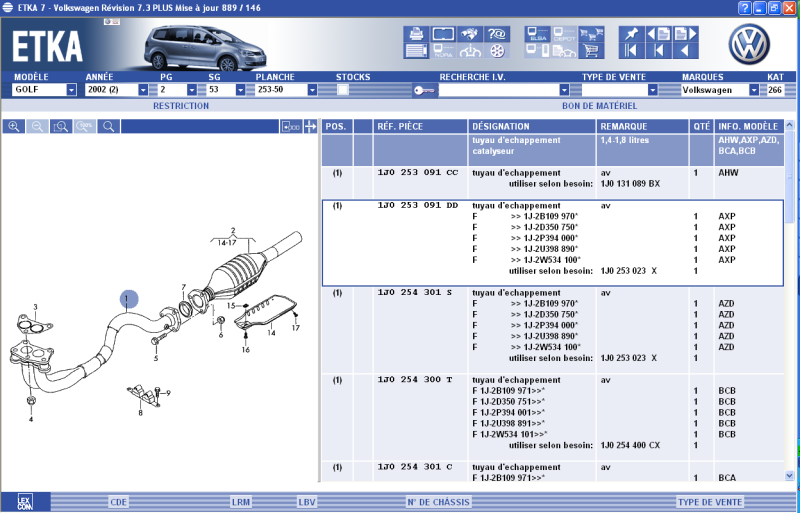
Task: Click the KAT field showing 266
Action: pos(775,90)
